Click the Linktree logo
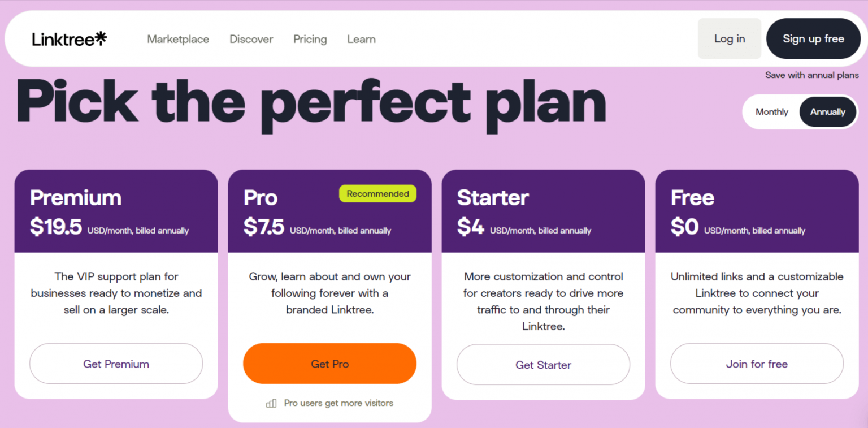Screen dimensions: 868x428 pos(69,38)
